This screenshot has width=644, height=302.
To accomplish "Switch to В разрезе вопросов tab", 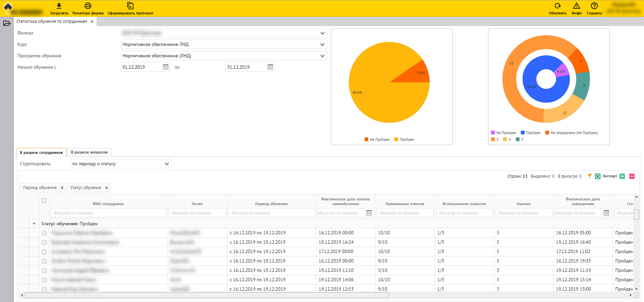I will coord(89,153).
